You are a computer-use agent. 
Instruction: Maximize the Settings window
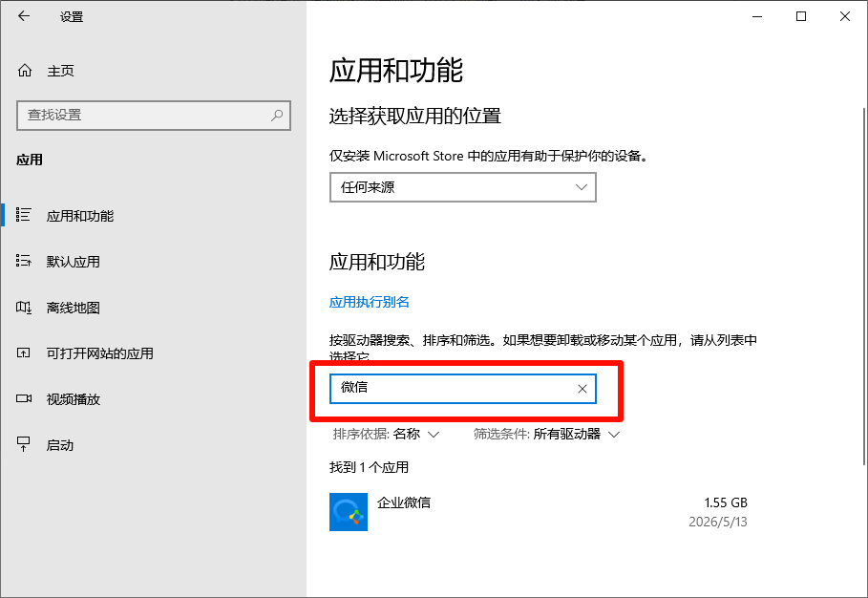[801, 16]
